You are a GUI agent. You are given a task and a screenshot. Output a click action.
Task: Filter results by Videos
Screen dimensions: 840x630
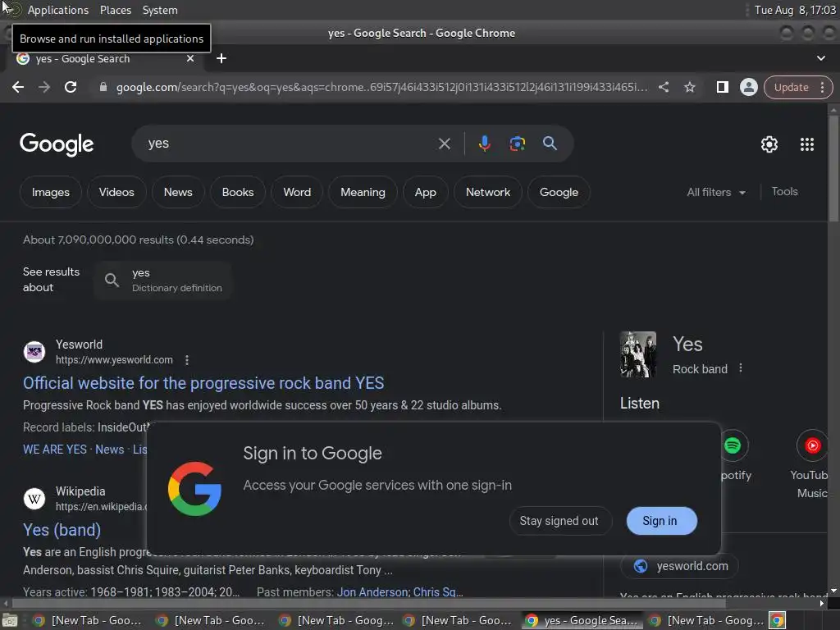116,192
